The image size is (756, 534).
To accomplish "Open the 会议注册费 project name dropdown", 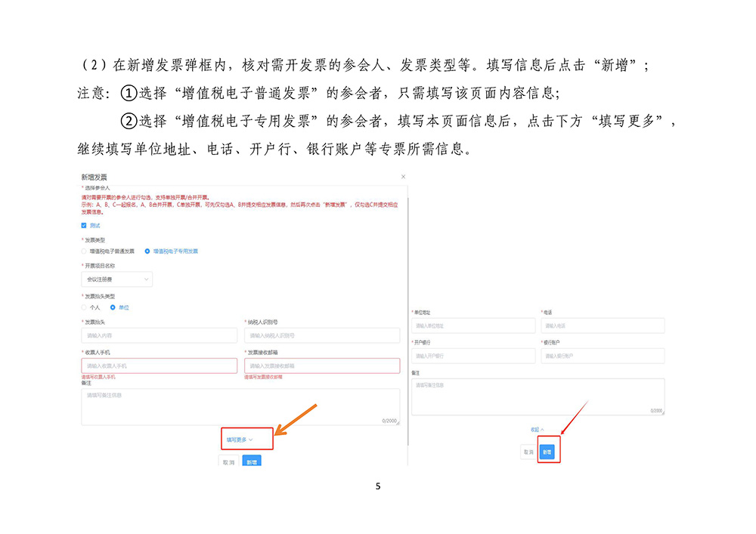I will click(x=116, y=279).
